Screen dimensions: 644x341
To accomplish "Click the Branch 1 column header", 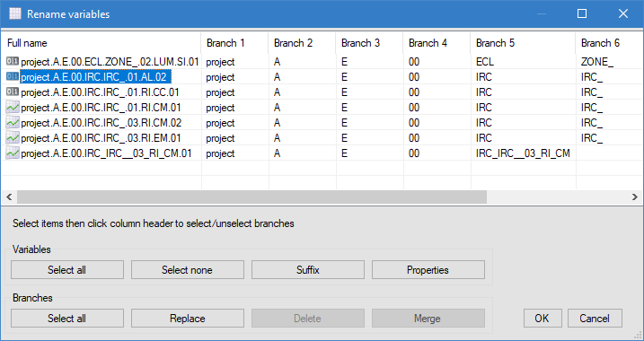I will (x=234, y=43).
